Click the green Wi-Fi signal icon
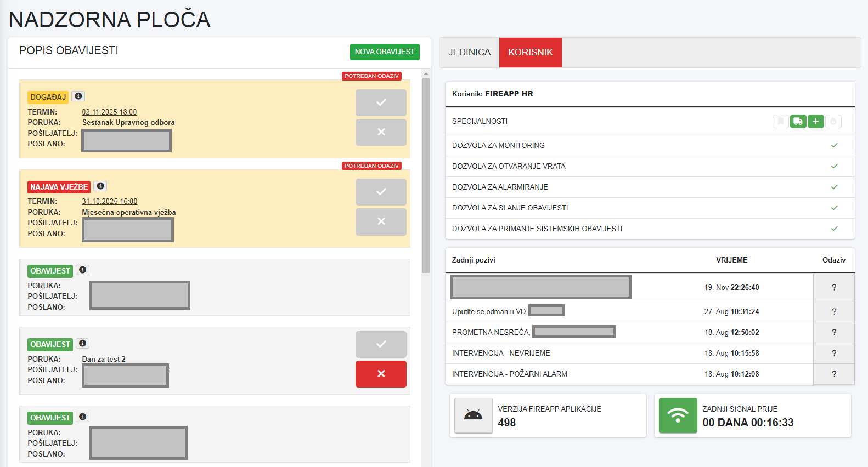Viewport: 868px width, 467px height. 678,415
